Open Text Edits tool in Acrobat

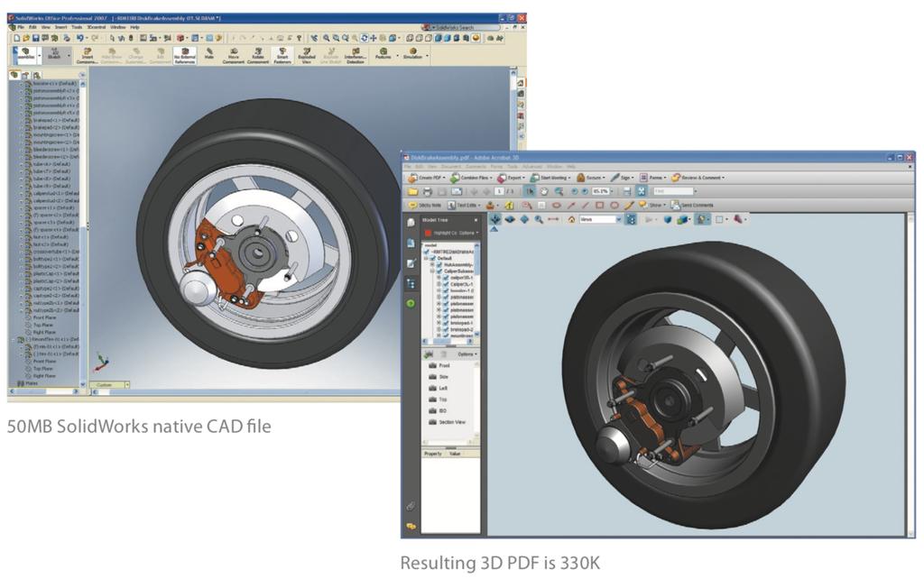coord(465,205)
